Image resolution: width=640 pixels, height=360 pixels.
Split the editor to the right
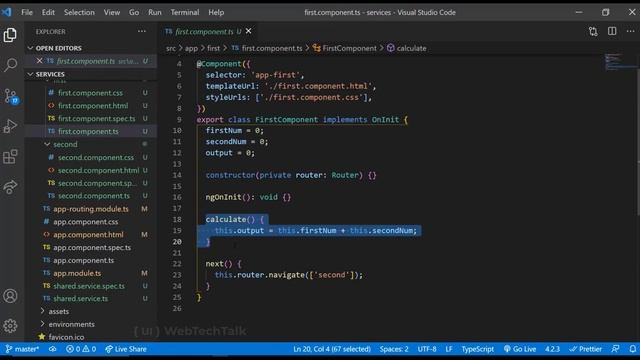coord(612,31)
